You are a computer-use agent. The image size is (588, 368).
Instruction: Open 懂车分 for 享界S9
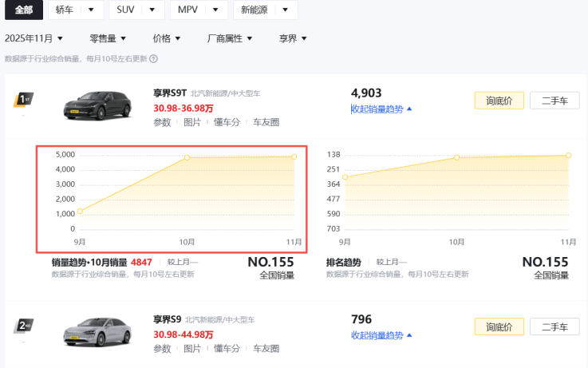click(x=227, y=349)
